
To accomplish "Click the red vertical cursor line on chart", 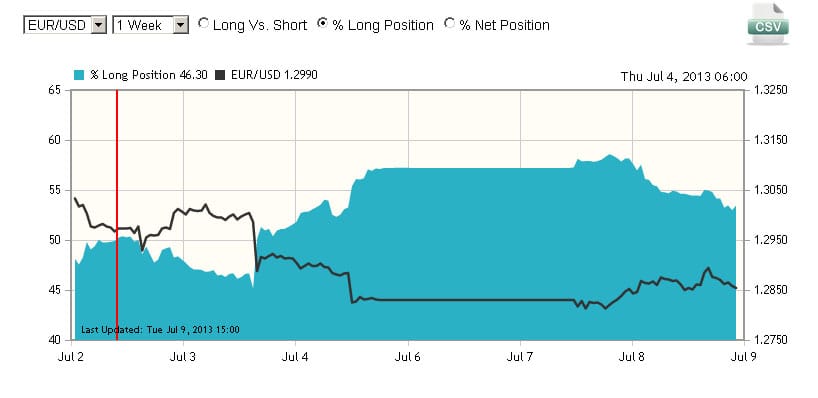I will coord(117,215).
